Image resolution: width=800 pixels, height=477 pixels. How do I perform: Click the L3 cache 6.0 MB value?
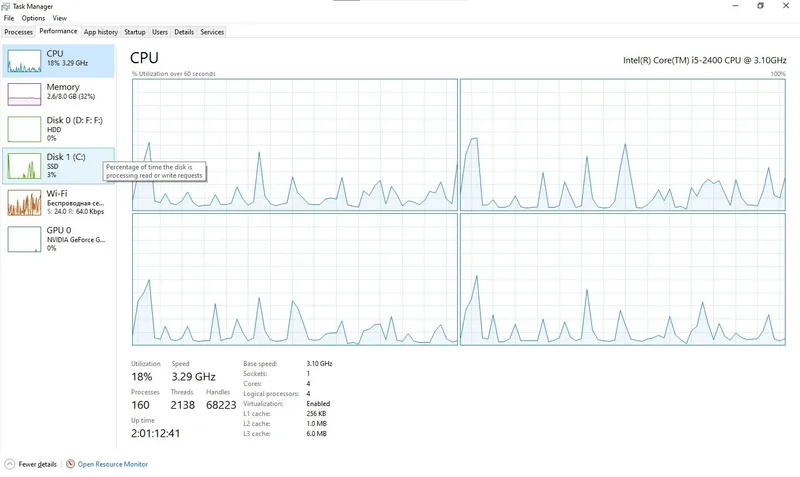316,434
